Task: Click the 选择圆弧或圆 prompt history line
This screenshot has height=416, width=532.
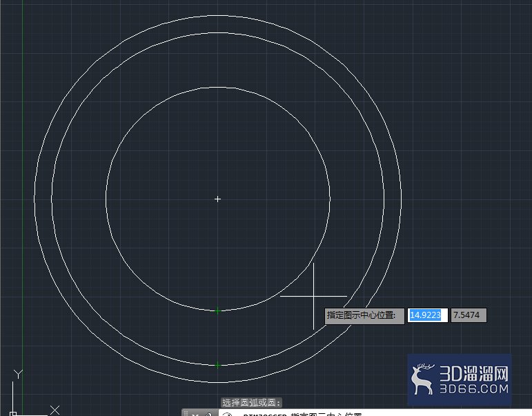Action: (x=252, y=403)
